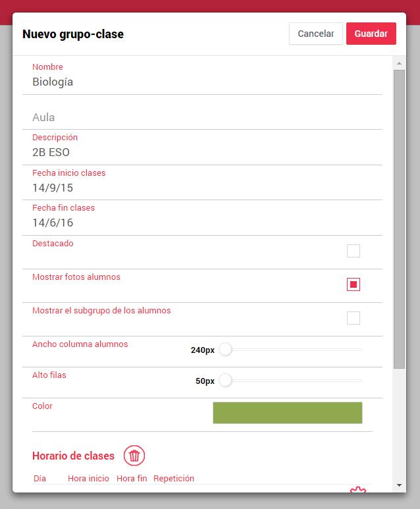Image resolution: width=420 pixels, height=509 pixels.
Task: Uncheck Mostrar fotos alumnos
Action: 353,284
